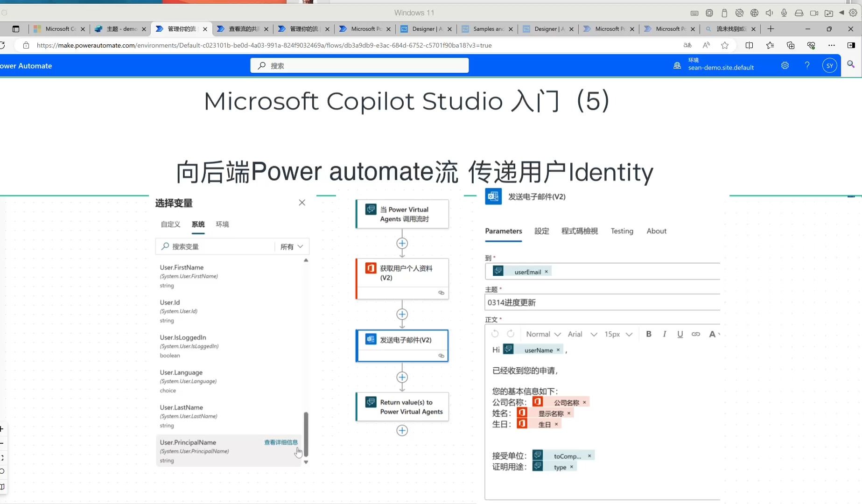Open the 所有 type filter dropdown

(x=292, y=246)
